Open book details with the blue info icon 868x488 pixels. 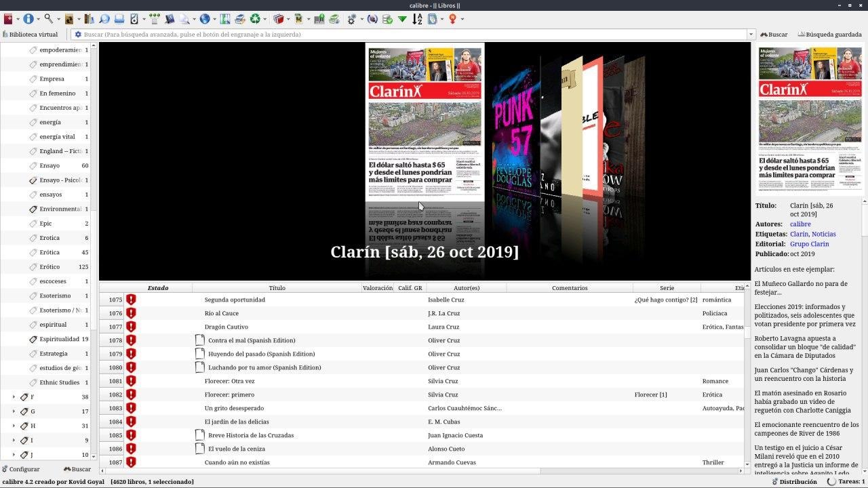coord(28,19)
